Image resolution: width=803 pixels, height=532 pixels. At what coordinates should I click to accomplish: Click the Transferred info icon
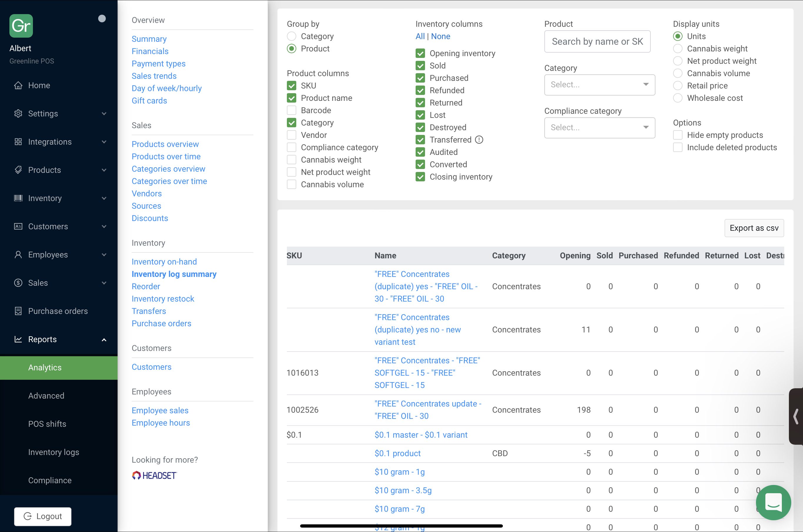[x=479, y=139]
